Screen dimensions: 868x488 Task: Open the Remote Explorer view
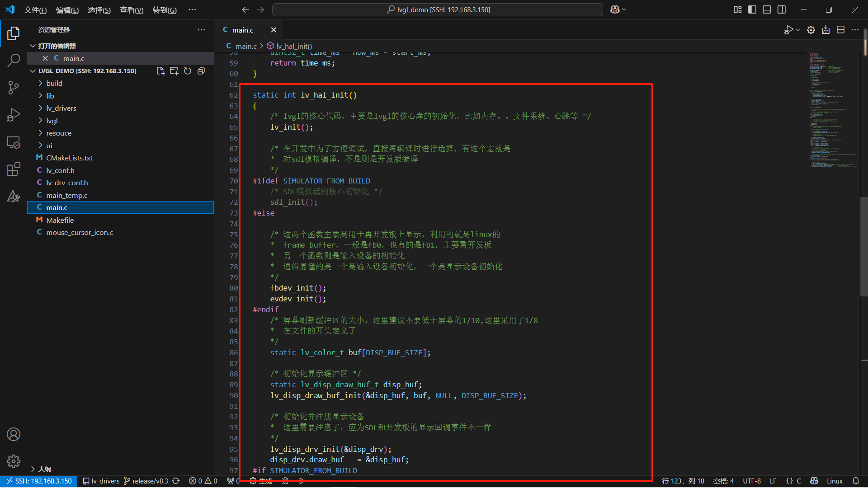pos(14,142)
